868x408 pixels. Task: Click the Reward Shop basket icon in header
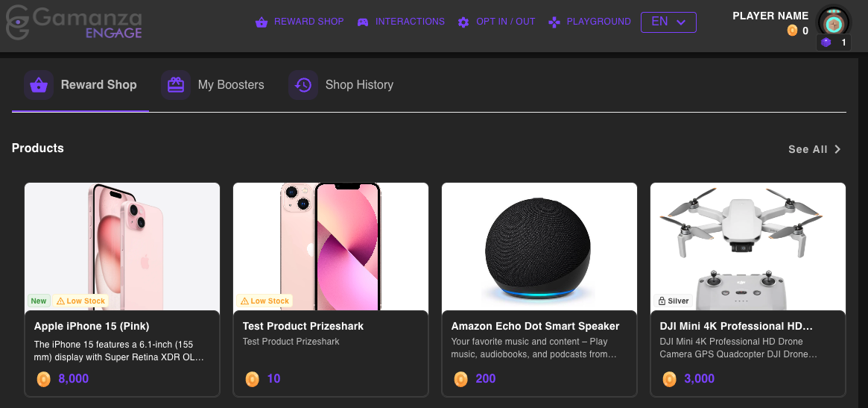(x=261, y=22)
